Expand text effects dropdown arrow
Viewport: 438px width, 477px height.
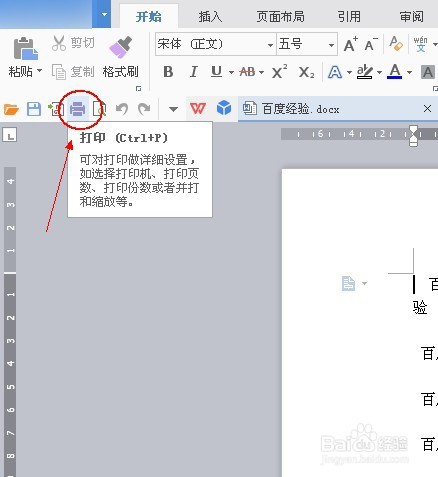(349, 72)
